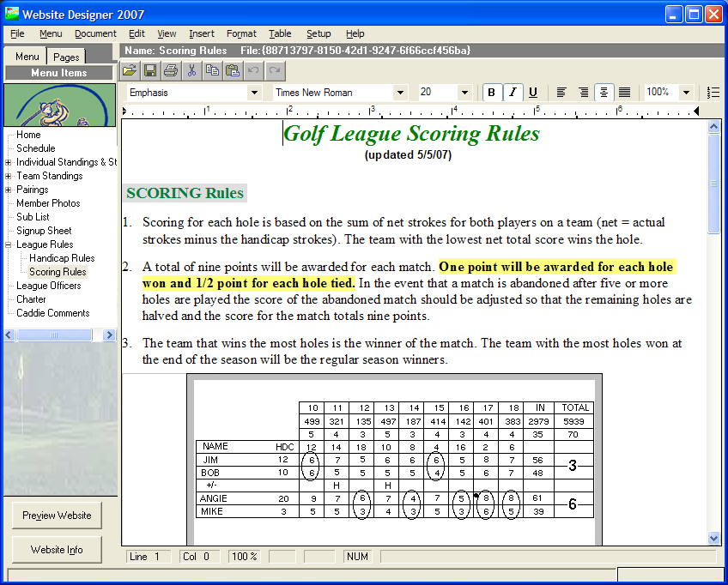Click the golf scorecard image
This screenshot has height=585, width=728.
394,459
